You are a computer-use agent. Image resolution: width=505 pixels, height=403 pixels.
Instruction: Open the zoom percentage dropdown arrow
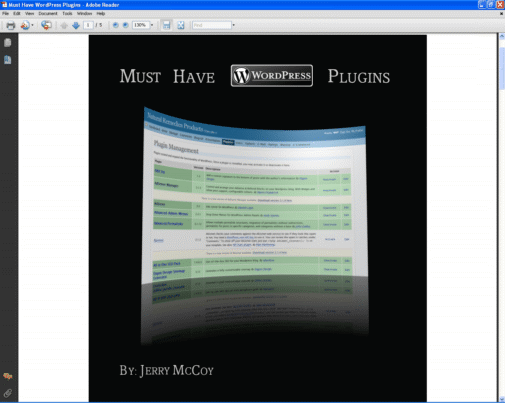[152, 25]
